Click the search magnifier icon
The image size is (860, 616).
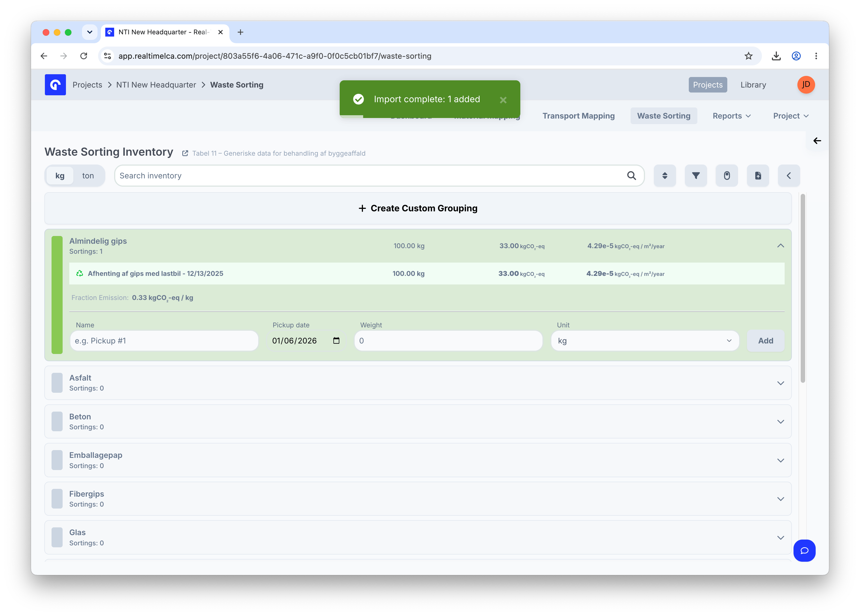click(631, 176)
